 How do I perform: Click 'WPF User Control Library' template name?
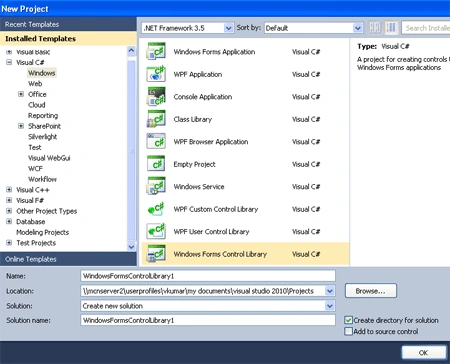211,232
